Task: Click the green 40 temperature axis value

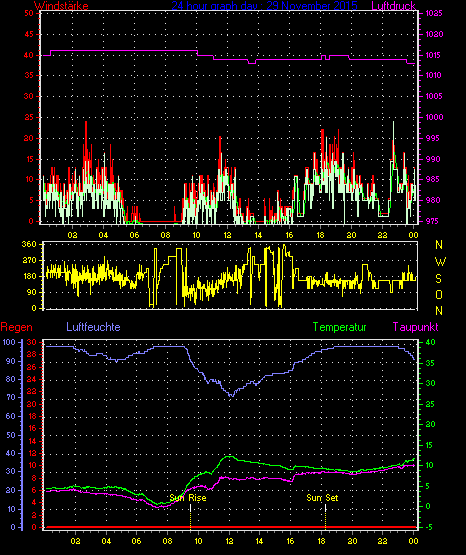Action: pyautogui.click(x=430, y=342)
